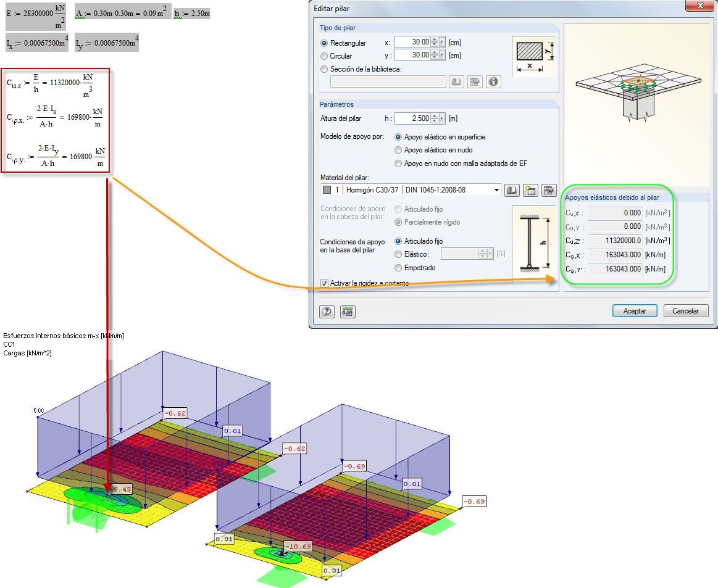The width and height of the screenshot is (718, 588).
Task: Choose Apoyo elástico en superficie
Action: (x=398, y=137)
